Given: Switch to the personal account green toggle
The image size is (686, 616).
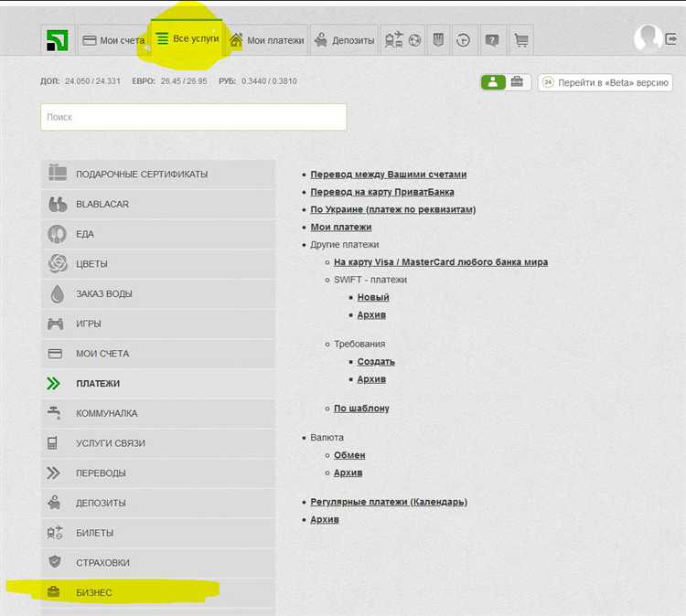Looking at the screenshot, I should tap(493, 81).
